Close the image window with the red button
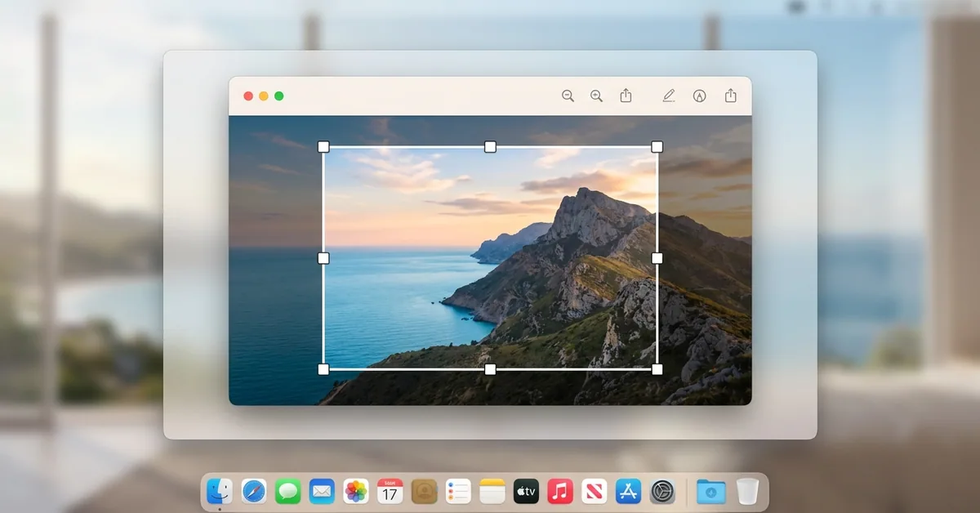Image resolution: width=980 pixels, height=513 pixels. click(248, 96)
